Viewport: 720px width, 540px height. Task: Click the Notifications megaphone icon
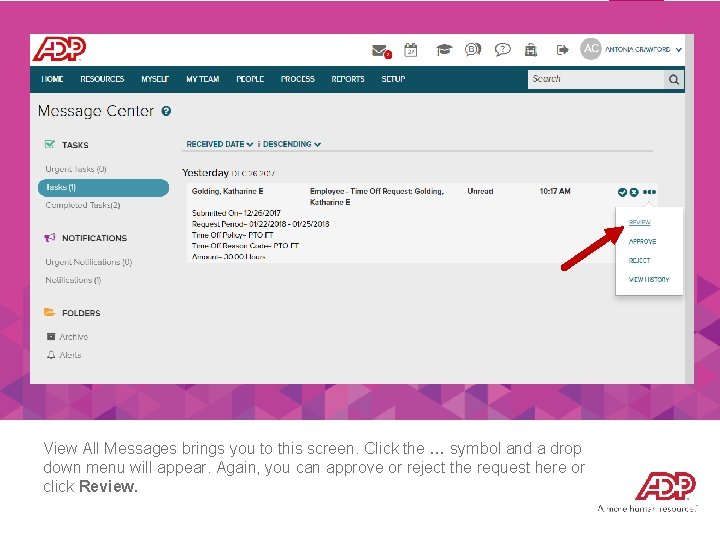(50, 237)
